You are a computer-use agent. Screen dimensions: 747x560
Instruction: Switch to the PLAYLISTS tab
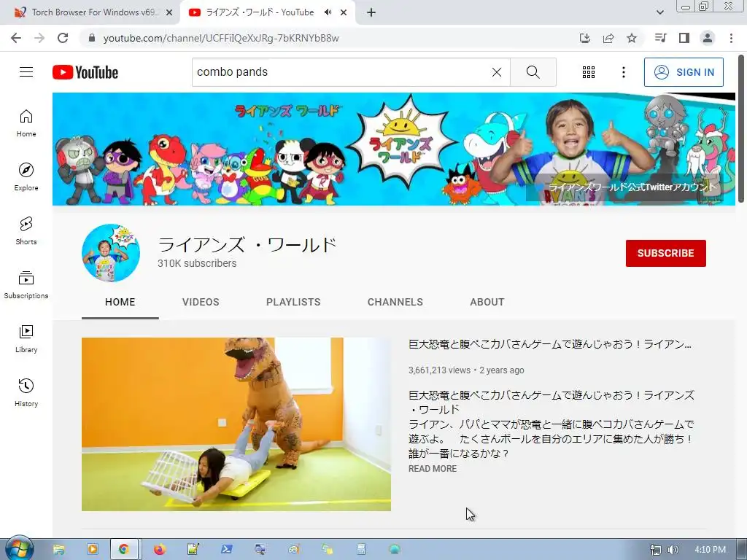pos(293,302)
